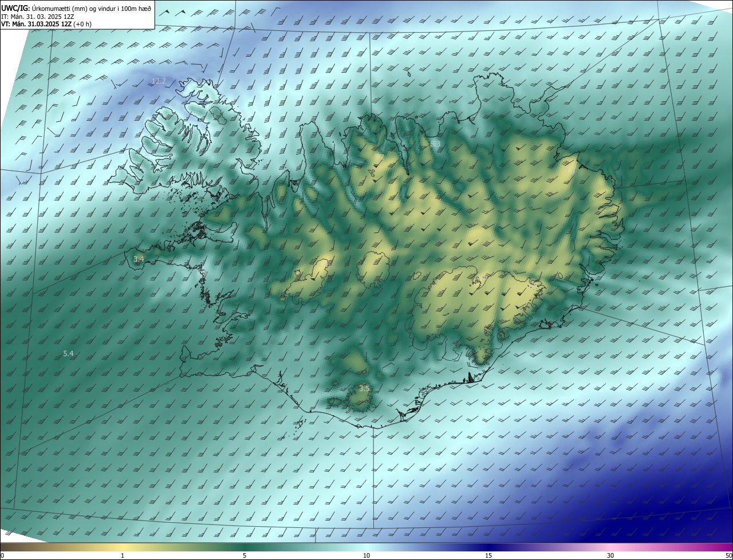Click the 3.4 value label on the map
The height and width of the screenshot is (560, 733).
pos(139,259)
